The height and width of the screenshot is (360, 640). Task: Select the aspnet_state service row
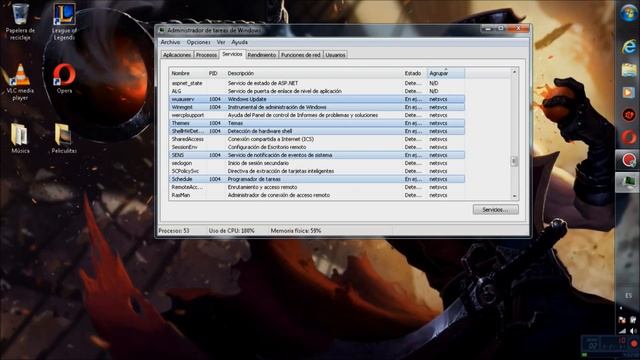coord(317,83)
